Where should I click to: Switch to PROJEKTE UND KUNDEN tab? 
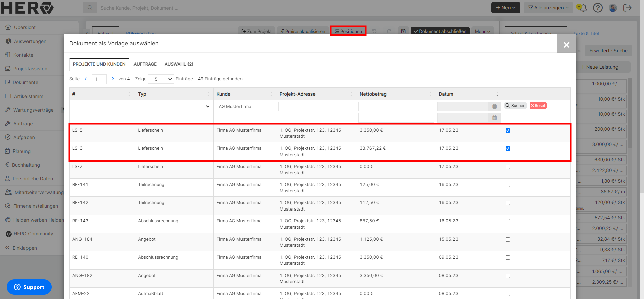99,64
